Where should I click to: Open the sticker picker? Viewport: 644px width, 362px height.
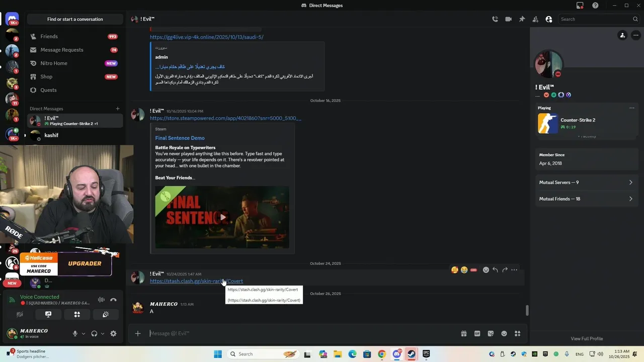pyautogui.click(x=491, y=333)
